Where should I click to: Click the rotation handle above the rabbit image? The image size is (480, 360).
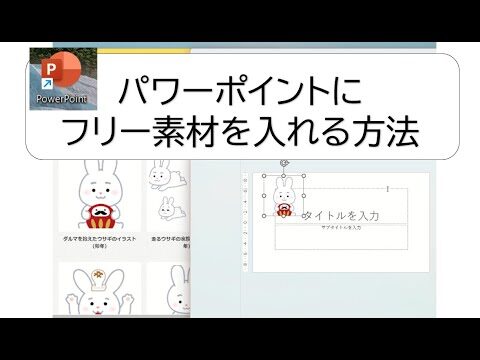pos(284,163)
